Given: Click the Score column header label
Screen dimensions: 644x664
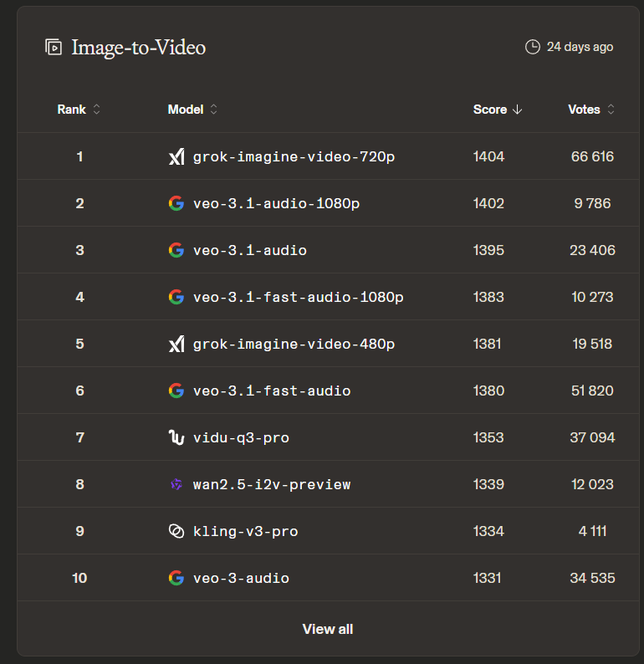Looking at the screenshot, I should point(490,110).
